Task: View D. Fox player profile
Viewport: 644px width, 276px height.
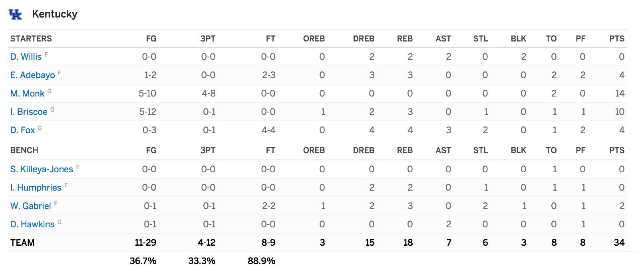Action: point(22,130)
